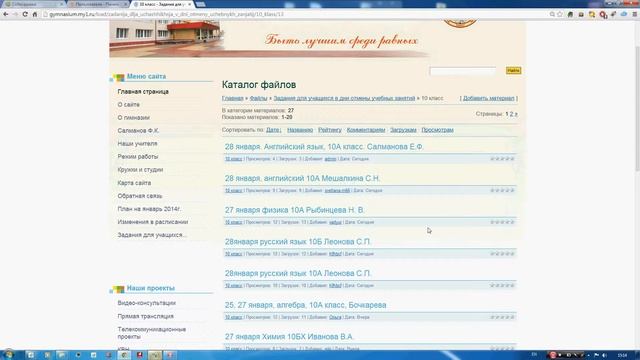The image size is (640, 360).
Task: Open 'Видео-консультации' project link
Action: coord(147,303)
